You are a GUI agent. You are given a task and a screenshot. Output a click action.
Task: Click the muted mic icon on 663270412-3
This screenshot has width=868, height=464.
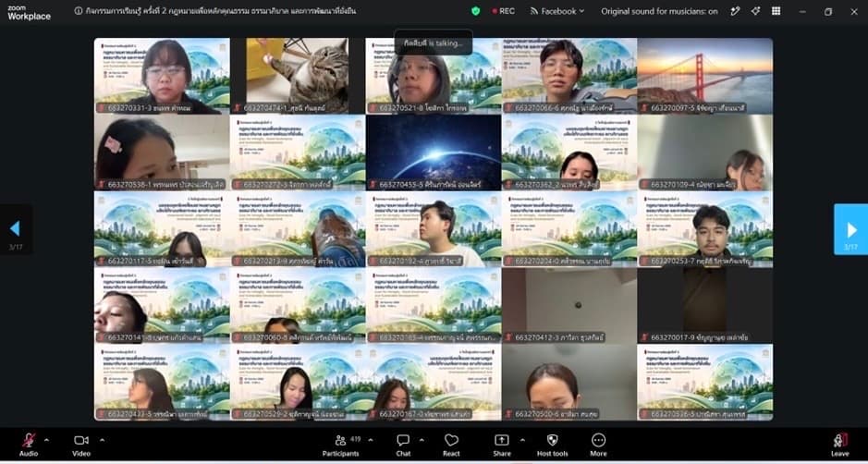(508, 337)
